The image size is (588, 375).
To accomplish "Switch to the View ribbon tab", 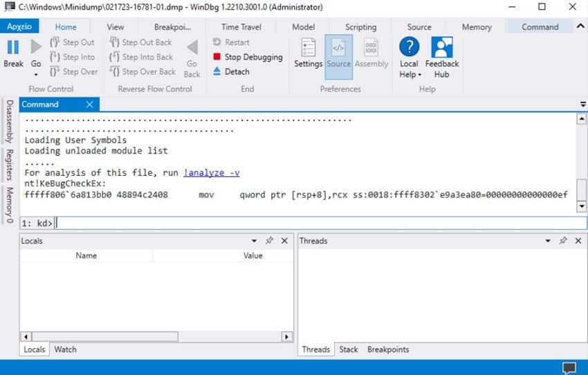I will pyautogui.click(x=115, y=27).
